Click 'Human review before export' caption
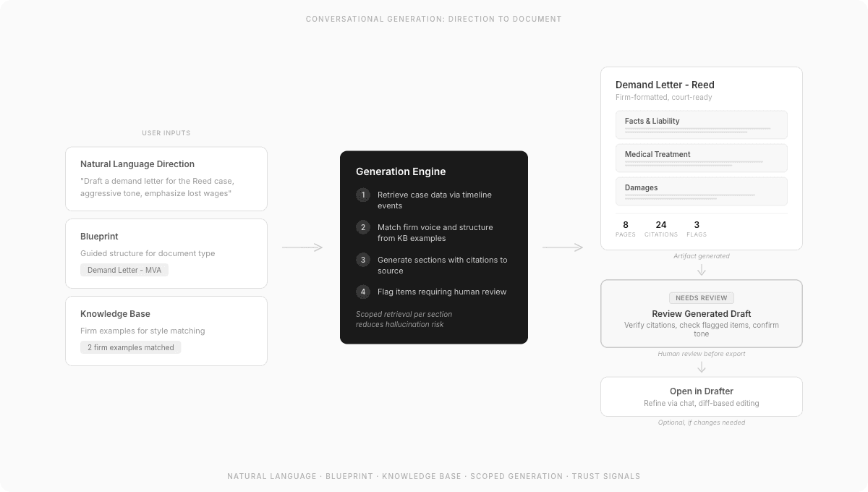The height and width of the screenshot is (492, 868). (702, 354)
